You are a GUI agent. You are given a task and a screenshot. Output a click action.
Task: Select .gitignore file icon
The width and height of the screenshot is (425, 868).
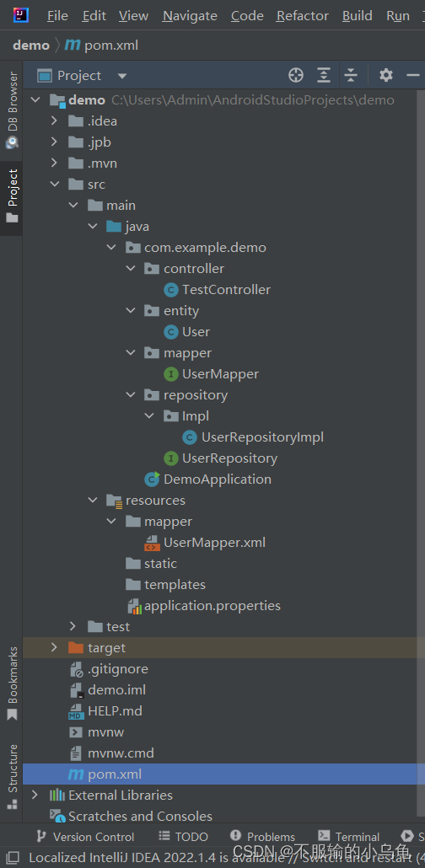(77, 669)
